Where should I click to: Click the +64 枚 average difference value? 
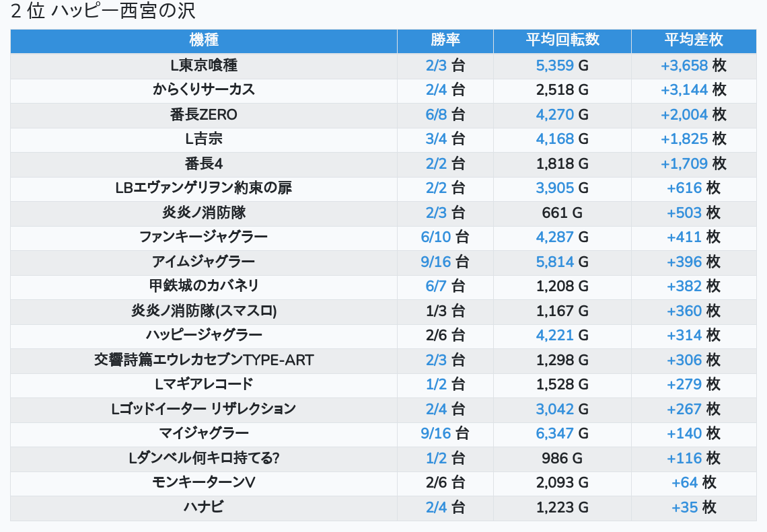pyautogui.click(x=693, y=483)
